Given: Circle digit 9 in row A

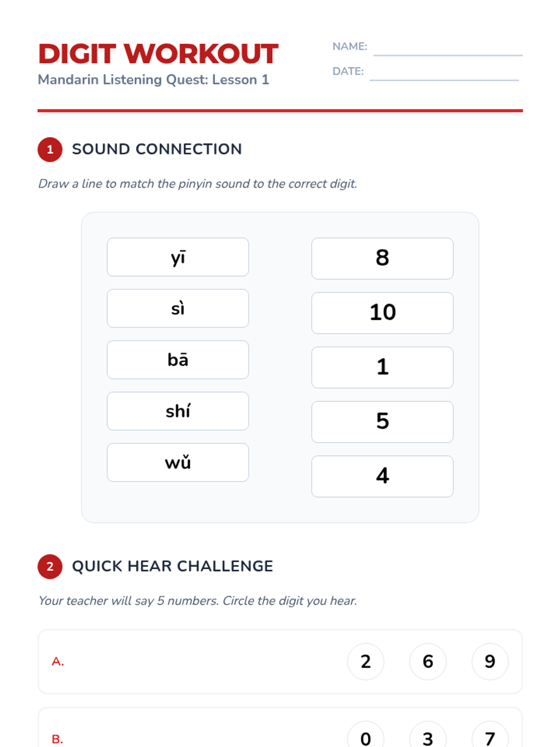Looking at the screenshot, I should coord(490,662).
